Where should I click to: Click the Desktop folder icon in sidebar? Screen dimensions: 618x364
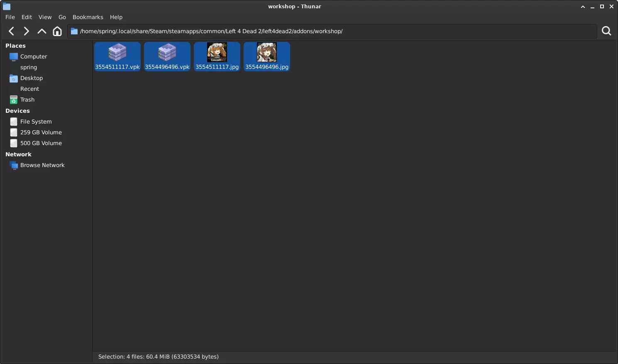[14, 78]
